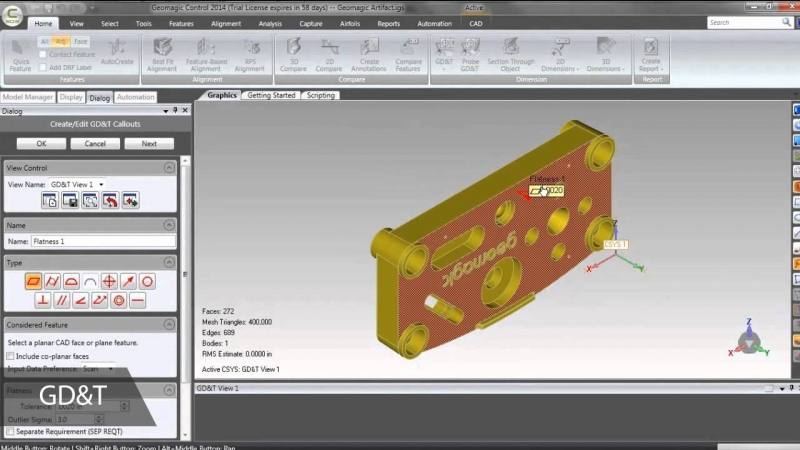This screenshot has height=450, width=800.
Task: Click the application logo button
Action: (x=12, y=14)
